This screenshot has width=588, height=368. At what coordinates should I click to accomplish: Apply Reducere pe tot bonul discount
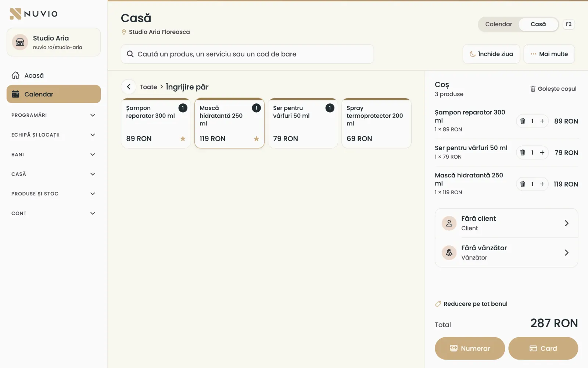point(471,304)
